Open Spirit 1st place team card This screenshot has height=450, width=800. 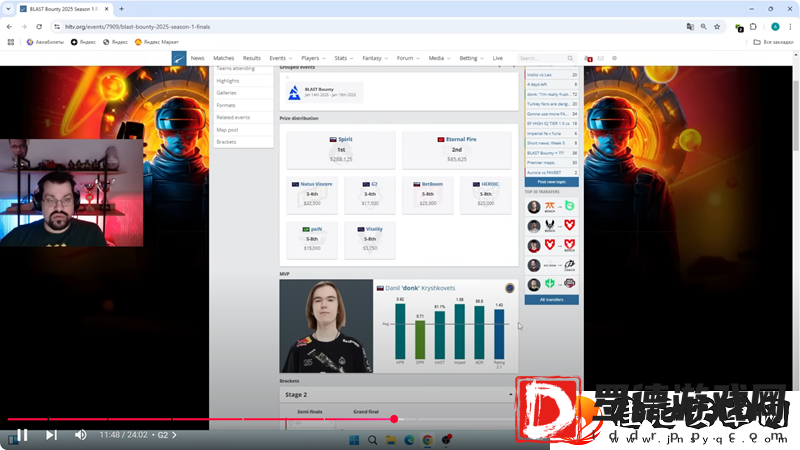(341, 149)
